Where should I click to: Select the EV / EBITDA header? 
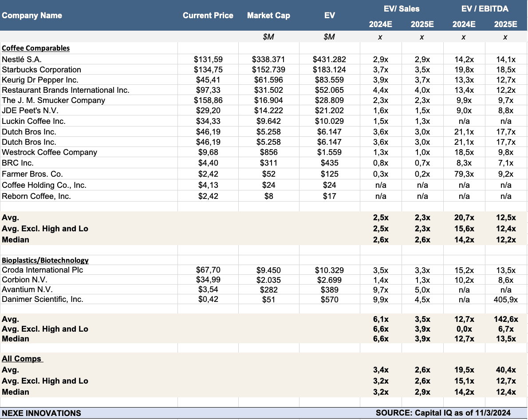(485, 9)
